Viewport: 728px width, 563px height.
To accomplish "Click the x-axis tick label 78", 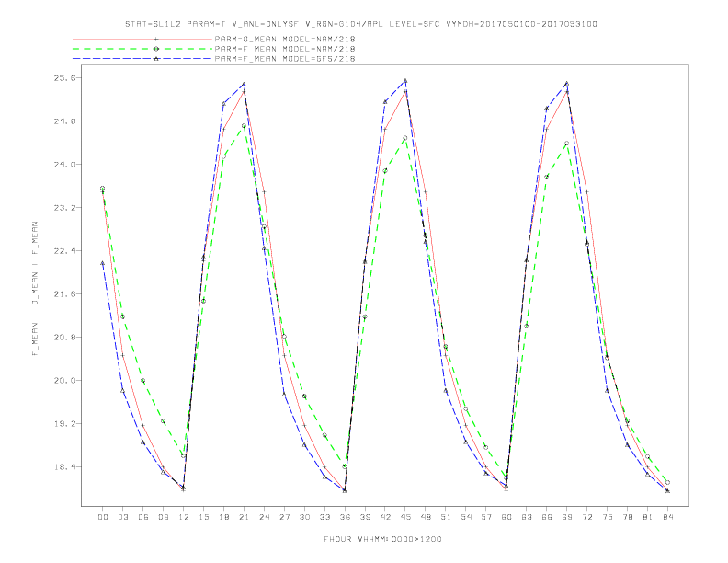I will 627,517.
